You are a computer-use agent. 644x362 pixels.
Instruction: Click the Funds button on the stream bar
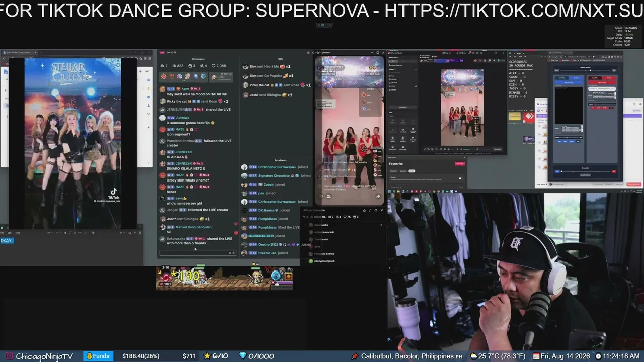pyautogui.click(x=97, y=356)
